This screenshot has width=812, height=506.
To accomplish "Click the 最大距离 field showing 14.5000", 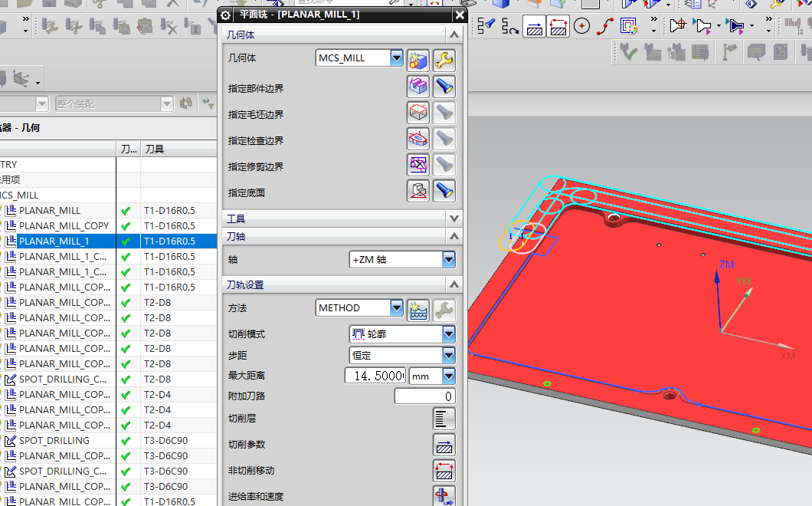I will 375,376.
